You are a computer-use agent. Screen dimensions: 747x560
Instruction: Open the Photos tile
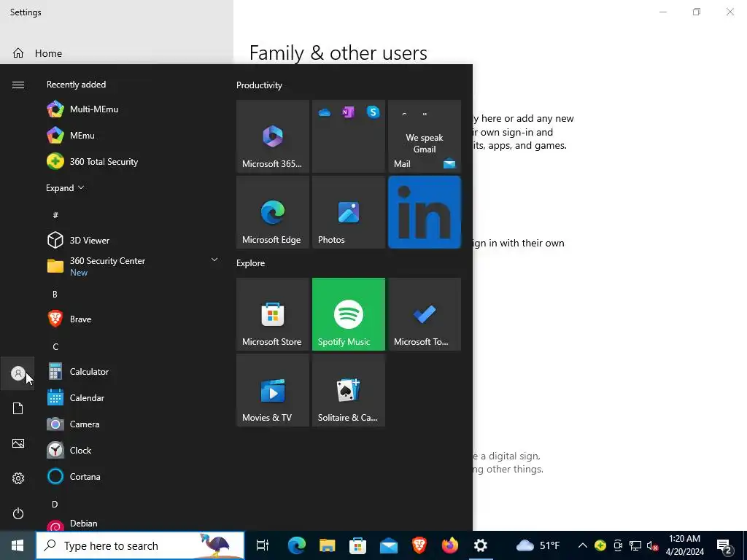(x=349, y=212)
